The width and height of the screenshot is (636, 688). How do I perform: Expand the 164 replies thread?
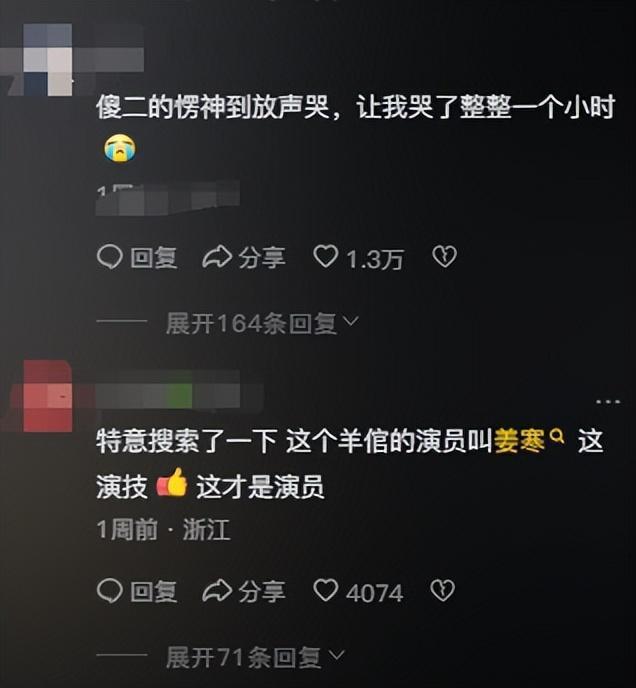pyautogui.click(x=262, y=324)
